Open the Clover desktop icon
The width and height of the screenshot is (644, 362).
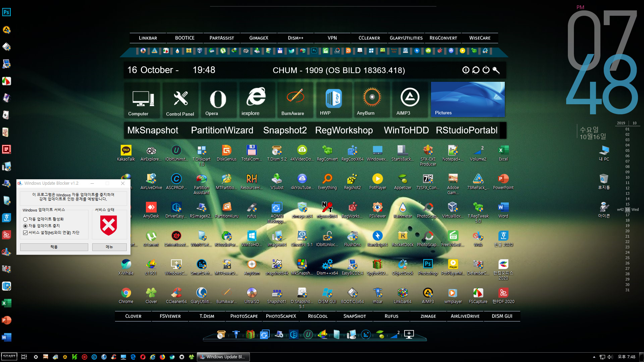[x=151, y=295]
